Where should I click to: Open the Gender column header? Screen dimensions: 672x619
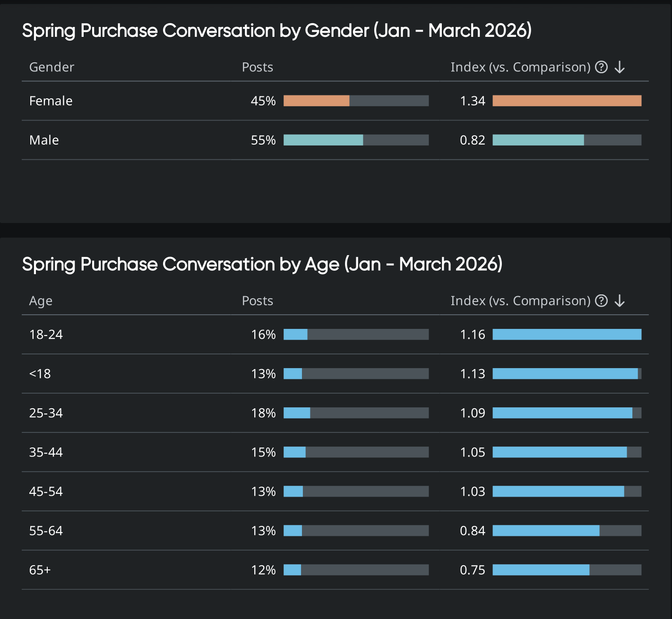(52, 67)
